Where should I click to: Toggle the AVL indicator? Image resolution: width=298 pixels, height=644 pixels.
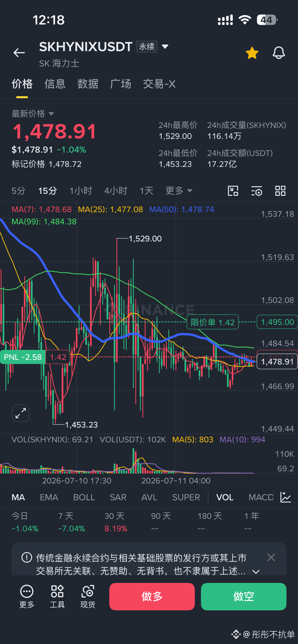[149, 497]
